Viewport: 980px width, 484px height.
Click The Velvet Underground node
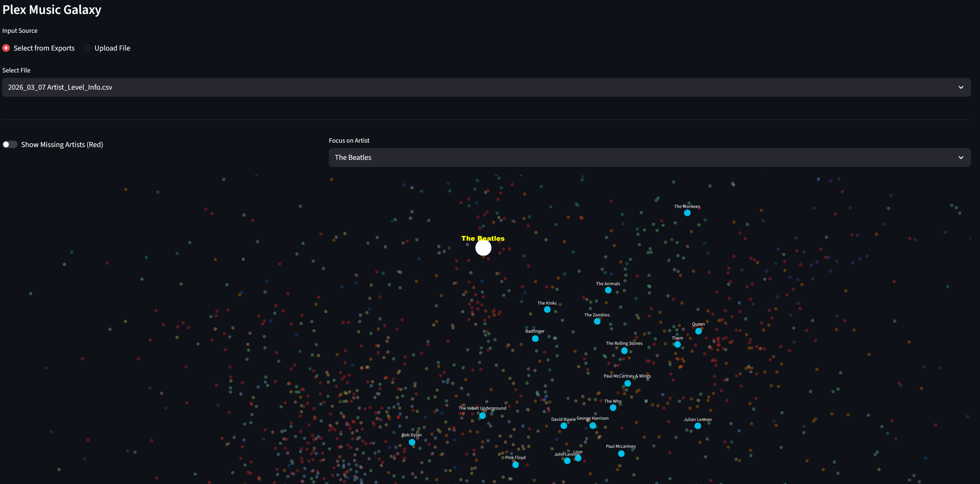482,416
